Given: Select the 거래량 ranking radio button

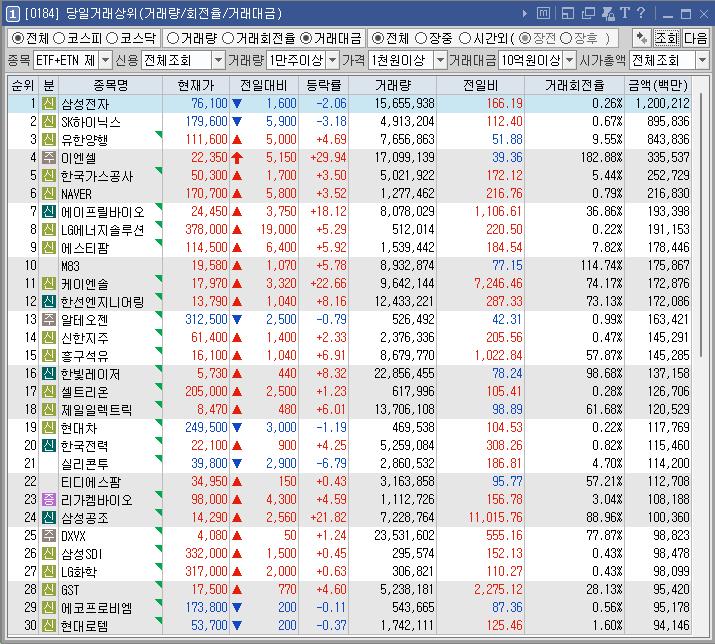Looking at the screenshot, I should [173, 38].
